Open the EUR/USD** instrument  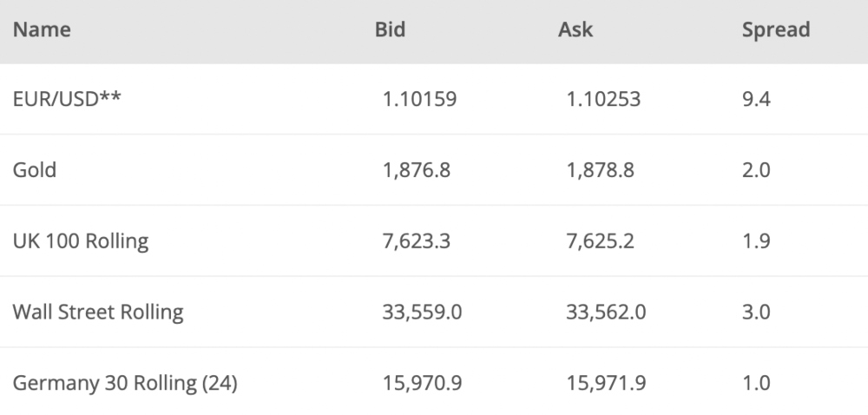click(x=67, y=99)
